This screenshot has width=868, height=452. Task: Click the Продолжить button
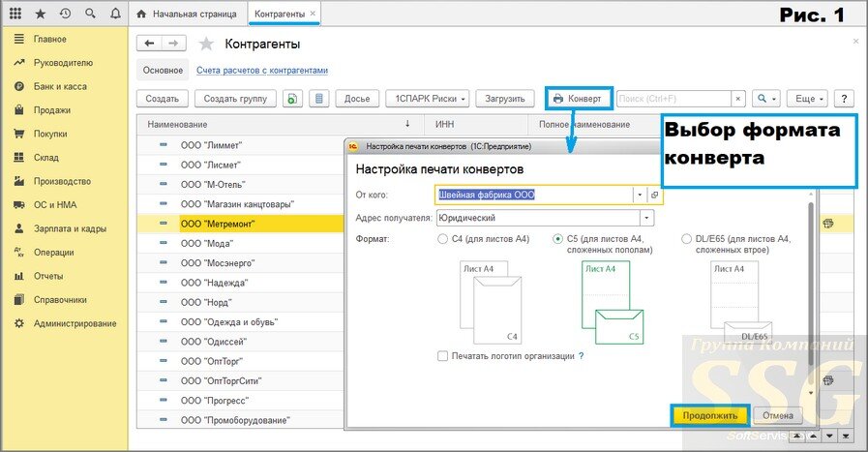click(x=709, y=415)
